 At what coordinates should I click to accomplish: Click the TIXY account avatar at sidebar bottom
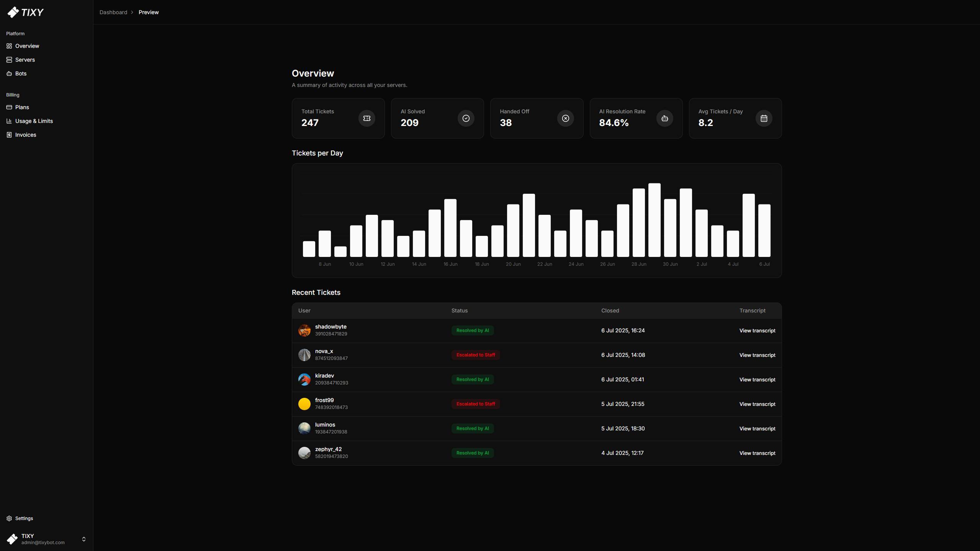point(12,539)
